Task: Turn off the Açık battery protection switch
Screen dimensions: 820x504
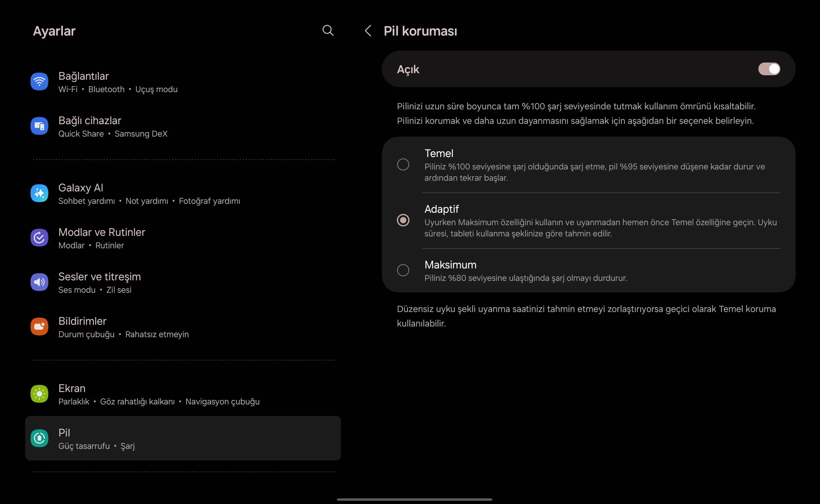Action: tap(769, 69)
